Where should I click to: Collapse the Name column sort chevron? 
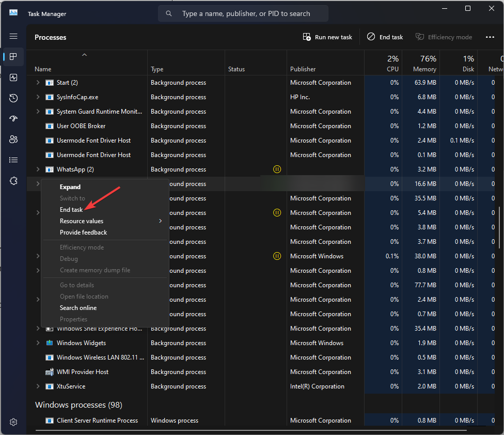[x=85, y=55]
